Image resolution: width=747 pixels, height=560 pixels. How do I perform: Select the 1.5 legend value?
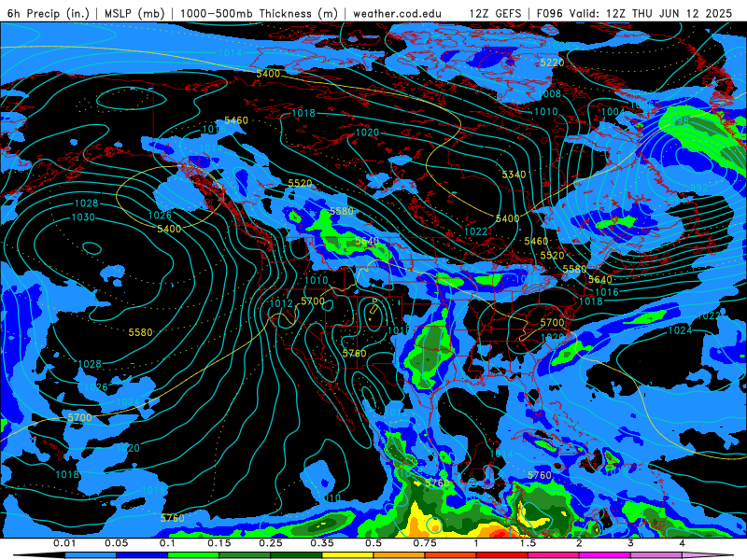click(x=528, y=543)
